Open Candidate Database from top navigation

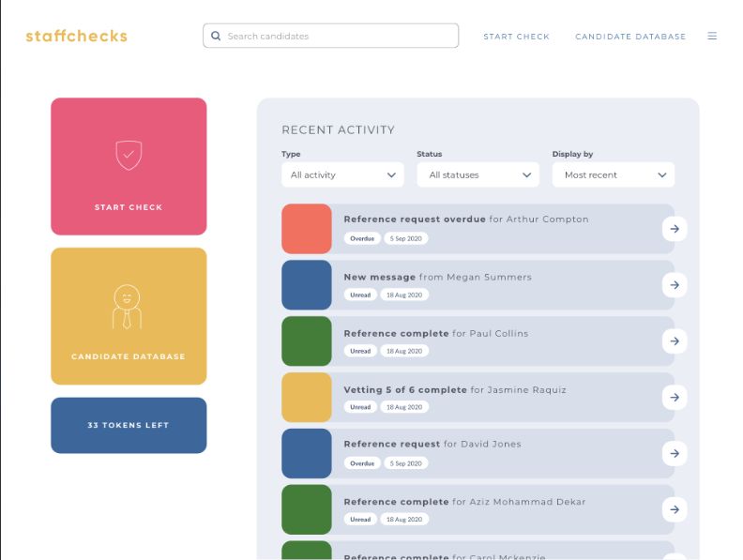coord(630,37)
